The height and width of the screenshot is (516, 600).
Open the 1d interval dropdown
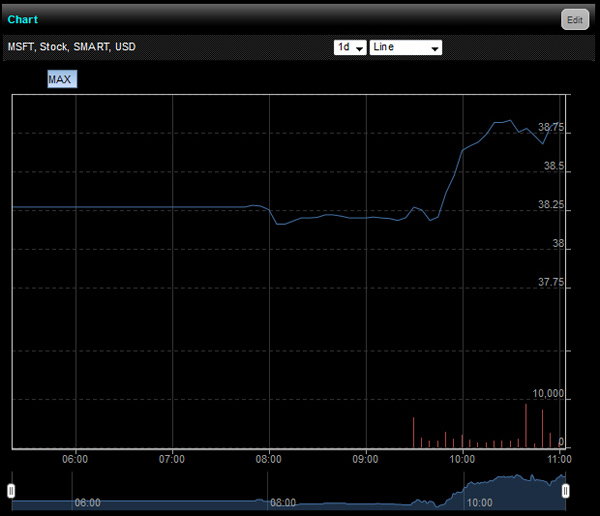click(x=350, y=47)
